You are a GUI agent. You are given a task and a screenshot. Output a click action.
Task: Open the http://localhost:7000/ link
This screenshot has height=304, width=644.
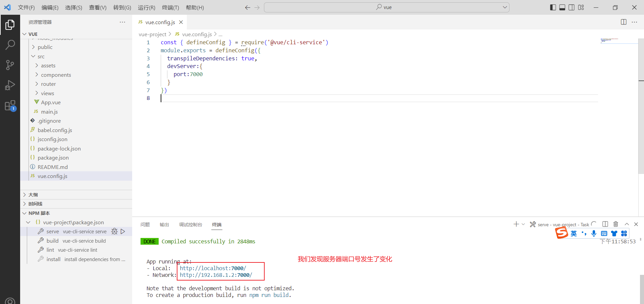[213, 268]
